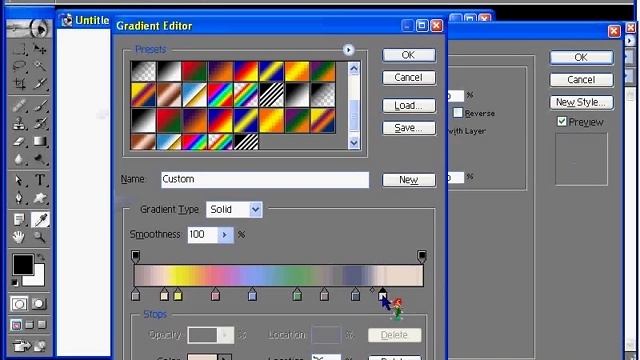Select the Lasso tool
The image size is (640, 360).
[19, 66]
